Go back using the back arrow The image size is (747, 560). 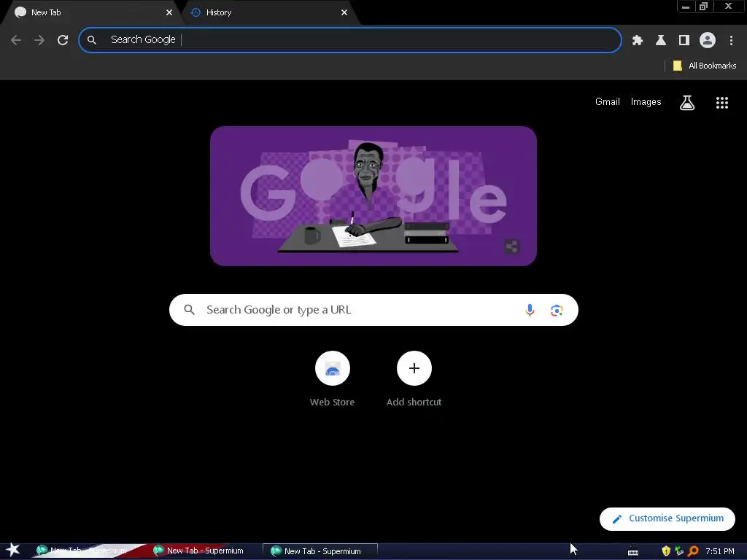tap(16, 40)
